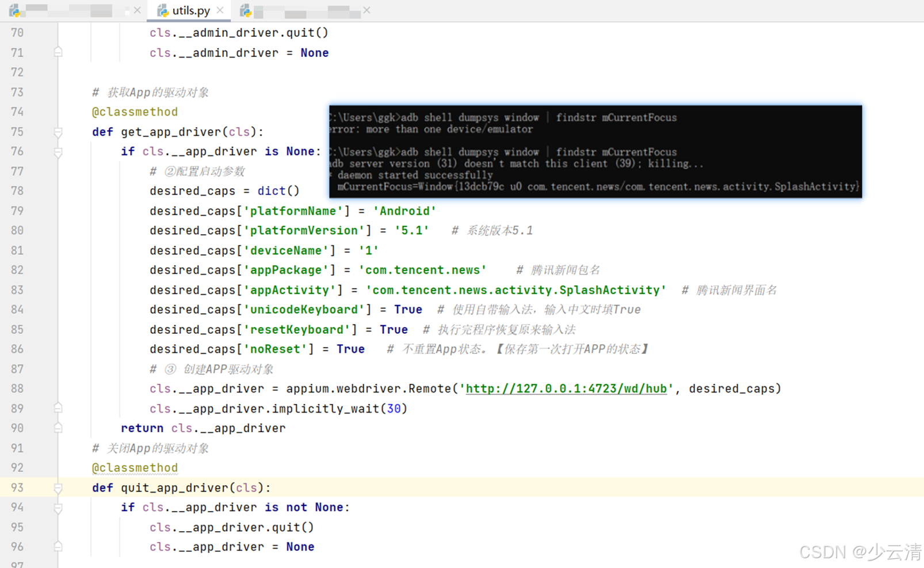Click the fold end marker on line 90
Viewport: 924px width, 568px height.
click(58, 428)
